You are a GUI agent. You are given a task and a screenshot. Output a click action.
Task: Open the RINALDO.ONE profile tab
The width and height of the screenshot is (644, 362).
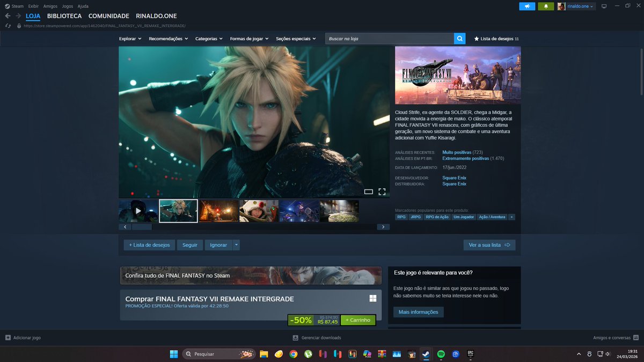(x=156, y=16)
